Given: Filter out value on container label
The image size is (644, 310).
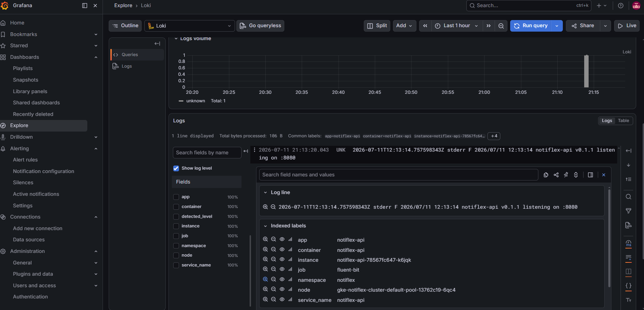Looking at the screenshot, I should point(273,249).
